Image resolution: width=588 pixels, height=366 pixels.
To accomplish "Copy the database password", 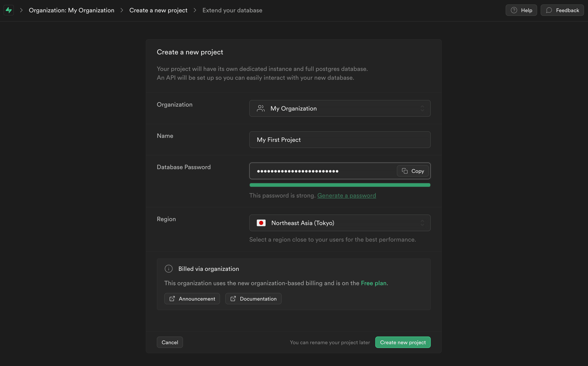I will [413, 171].
